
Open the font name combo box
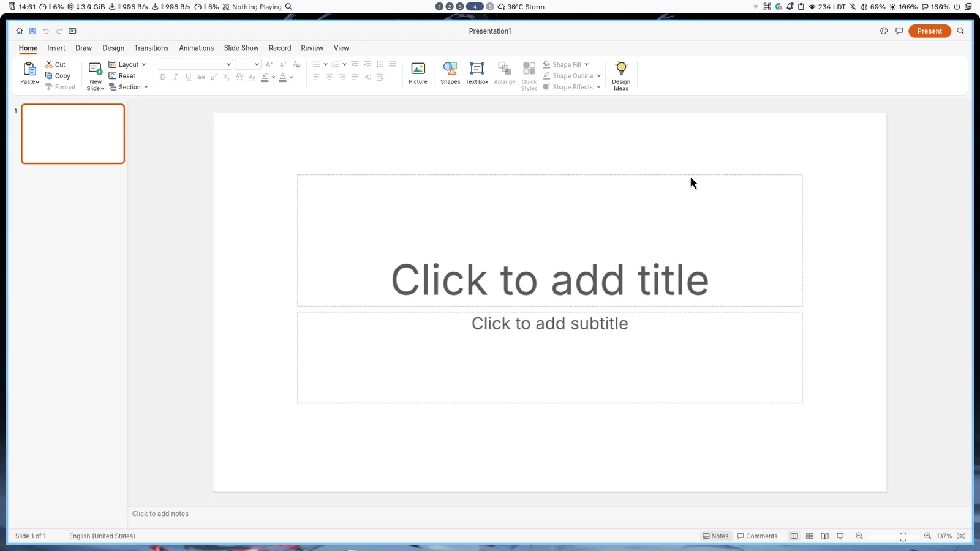(x=194, y=64)
